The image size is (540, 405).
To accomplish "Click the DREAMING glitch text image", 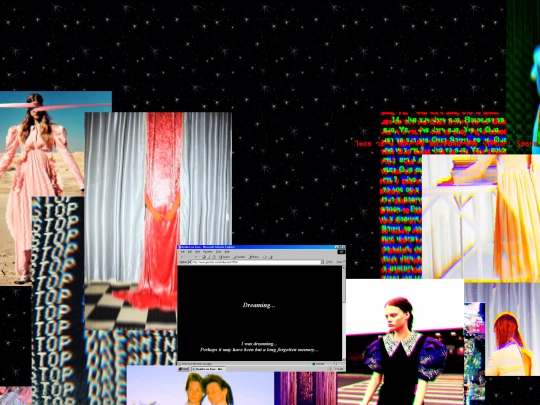I will point(131,348).
